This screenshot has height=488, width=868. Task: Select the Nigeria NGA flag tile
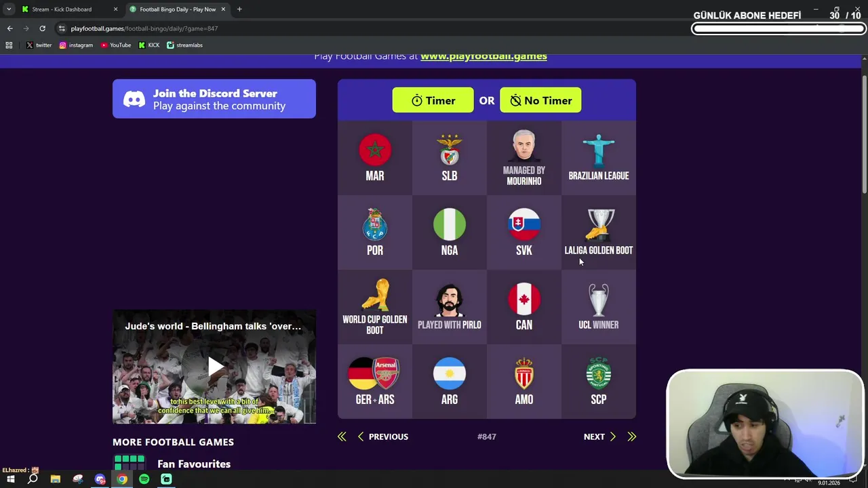[x=450, y=232]
